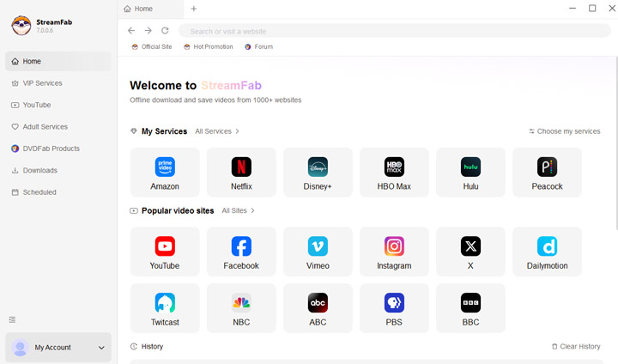618x364 pixels.
Task: Open the Facebook site tile
Action: [241, 252]
